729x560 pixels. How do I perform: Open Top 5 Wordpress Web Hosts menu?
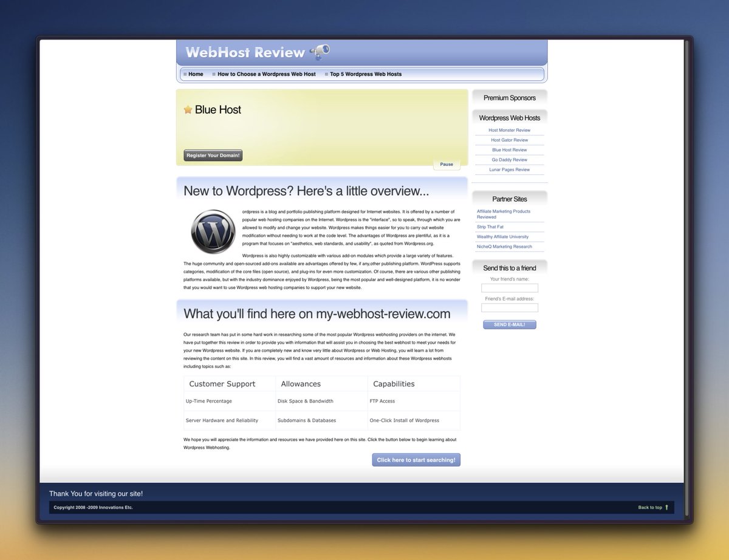(366, 74)
